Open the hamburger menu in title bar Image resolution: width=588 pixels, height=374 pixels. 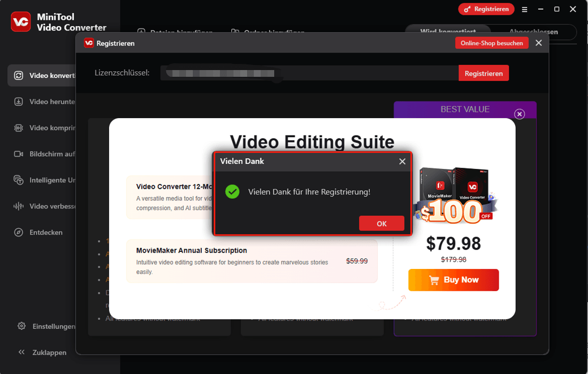pyautogui.click(x=524, y=10)
